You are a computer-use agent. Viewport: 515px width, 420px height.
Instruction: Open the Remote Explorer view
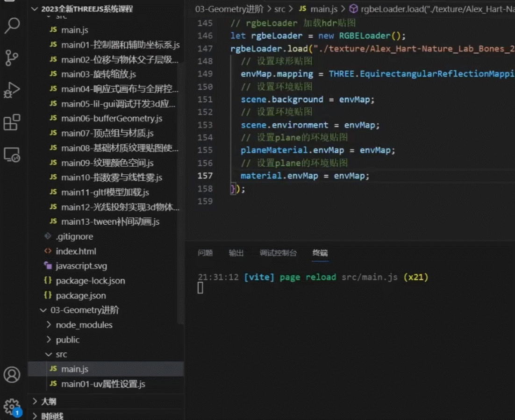pos(12,154)
